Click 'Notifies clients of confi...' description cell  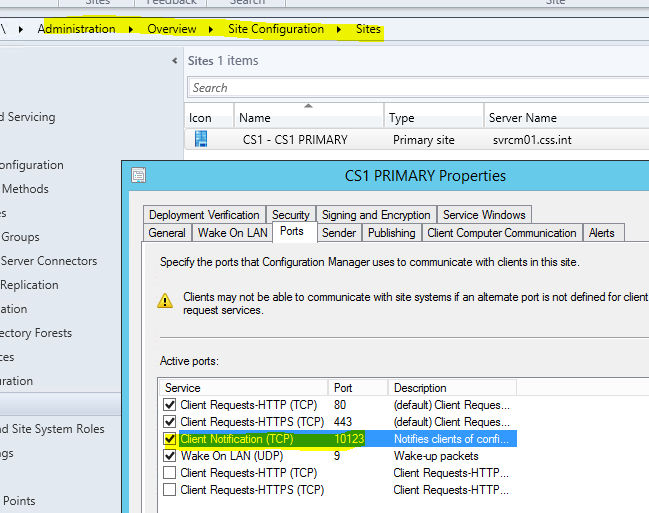pyautogui.click(x=451, y=438)
